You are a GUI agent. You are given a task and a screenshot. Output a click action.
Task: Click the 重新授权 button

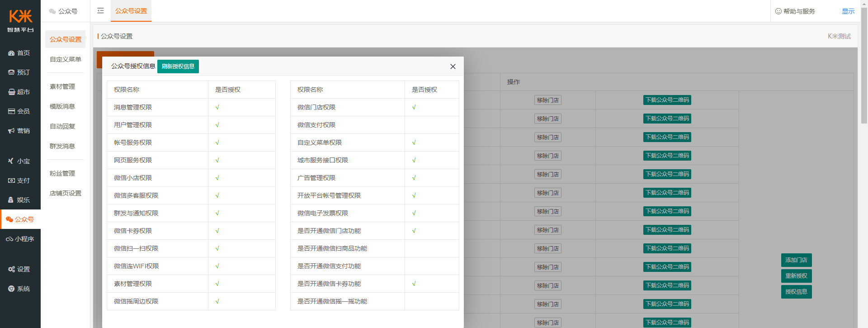796,276
